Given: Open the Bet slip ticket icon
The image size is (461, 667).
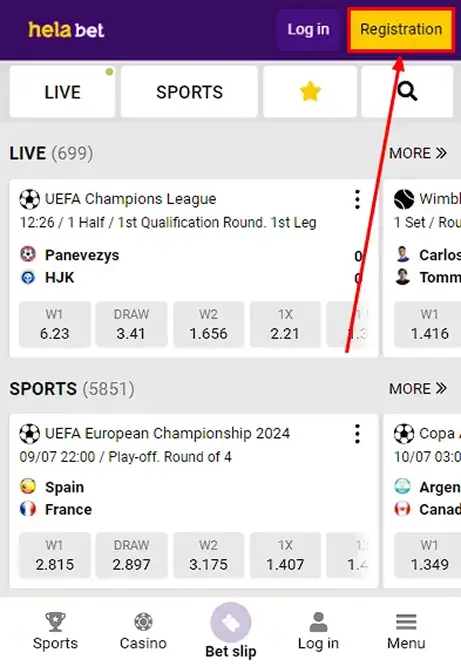Looking at the screenshot, I should (231, 622).
